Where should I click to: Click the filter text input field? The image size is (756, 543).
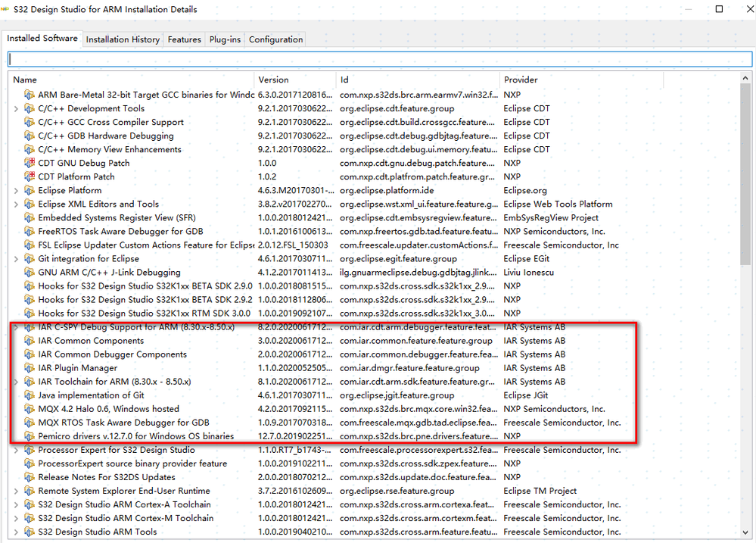point(380,59)
